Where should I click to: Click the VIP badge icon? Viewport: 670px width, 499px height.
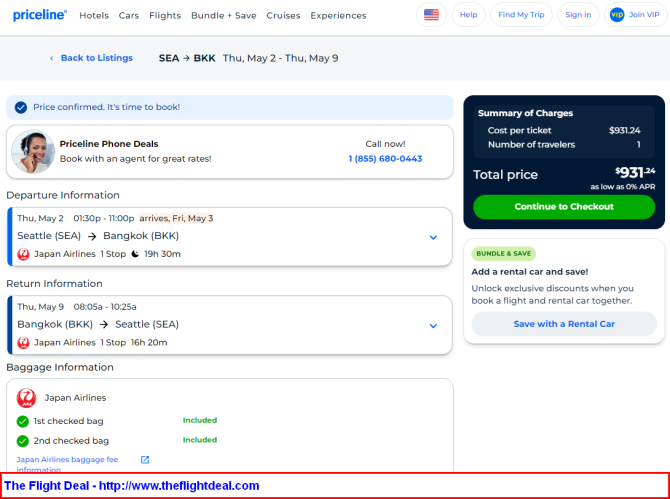(x=617, y=15)
